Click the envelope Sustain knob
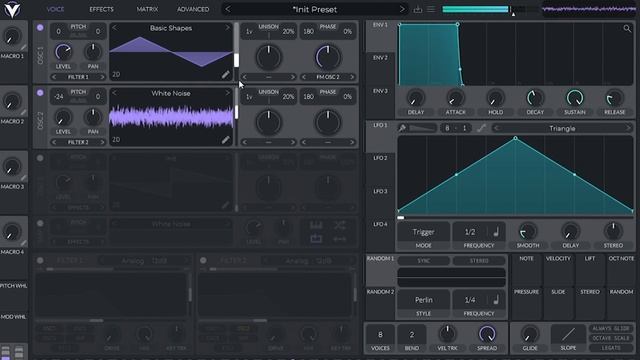 click(x=575, y=98)
